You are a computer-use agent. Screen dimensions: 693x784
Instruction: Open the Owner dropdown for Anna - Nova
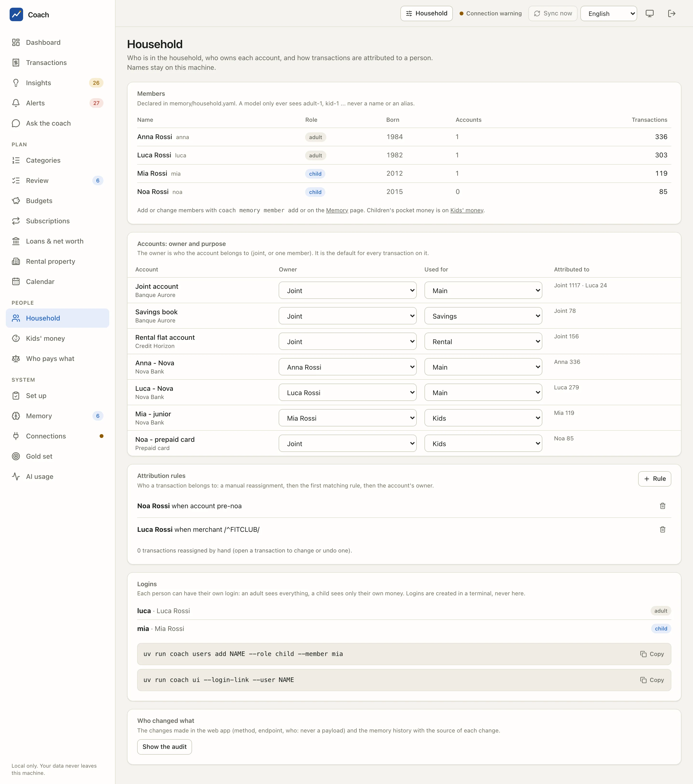(347, 367)
